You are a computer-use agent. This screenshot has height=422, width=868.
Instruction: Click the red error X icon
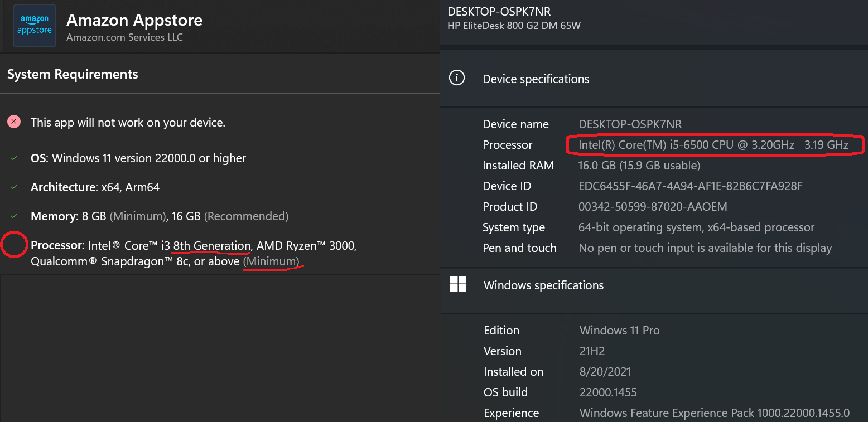click(14, 122)
